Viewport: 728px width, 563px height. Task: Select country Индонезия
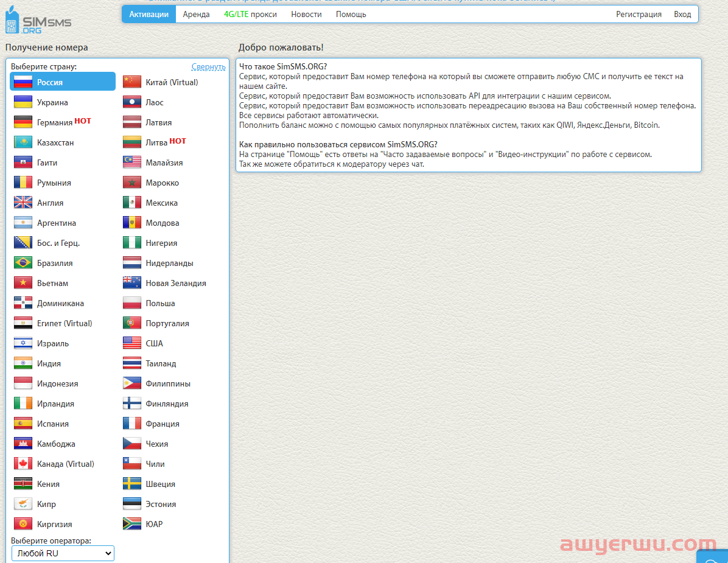[x=58, y=384]
